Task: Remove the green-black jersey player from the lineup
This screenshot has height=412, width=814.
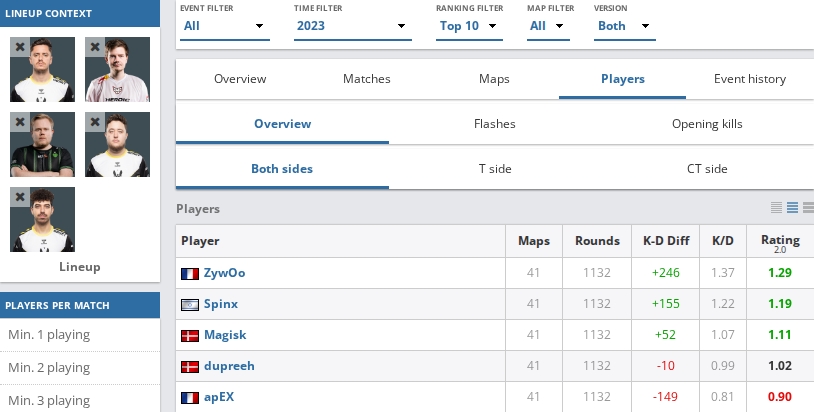Action: click(x=20, y=122)
